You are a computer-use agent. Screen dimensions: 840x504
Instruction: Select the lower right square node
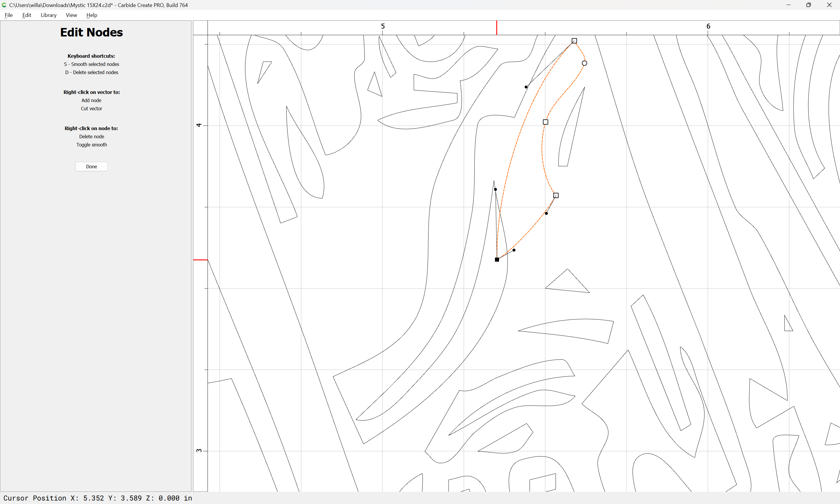[x=556, y=195]
